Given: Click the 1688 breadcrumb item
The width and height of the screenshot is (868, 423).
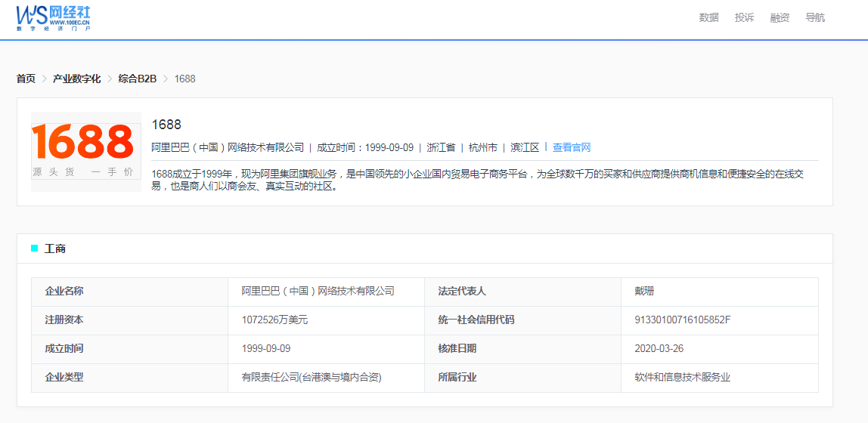Looking at the screenshot, I should (184, 79).
